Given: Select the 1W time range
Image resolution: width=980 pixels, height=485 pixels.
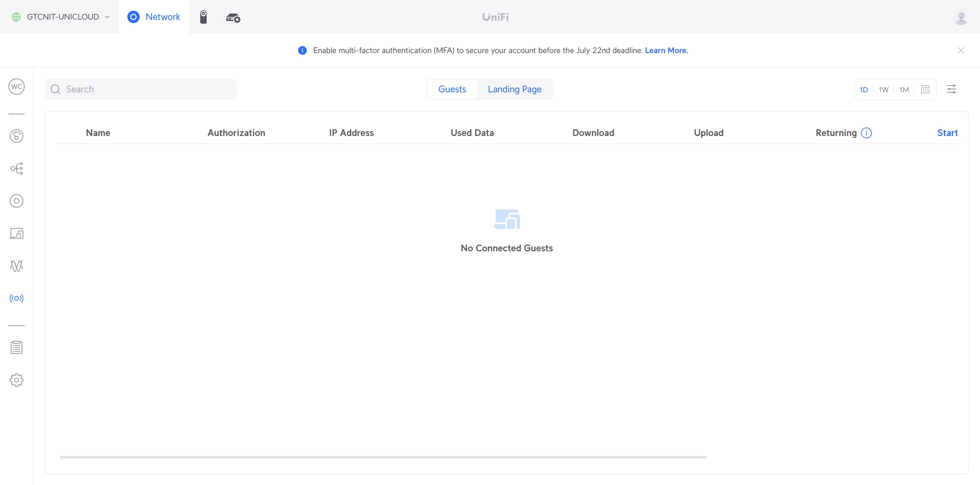Looking at the screenshot, I should (883, 90).
